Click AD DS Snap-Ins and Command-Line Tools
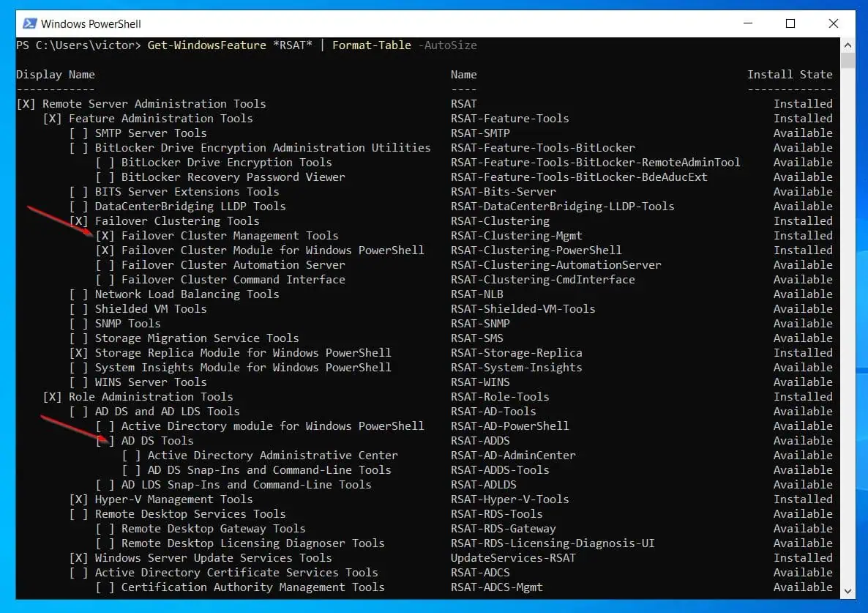 269,470
